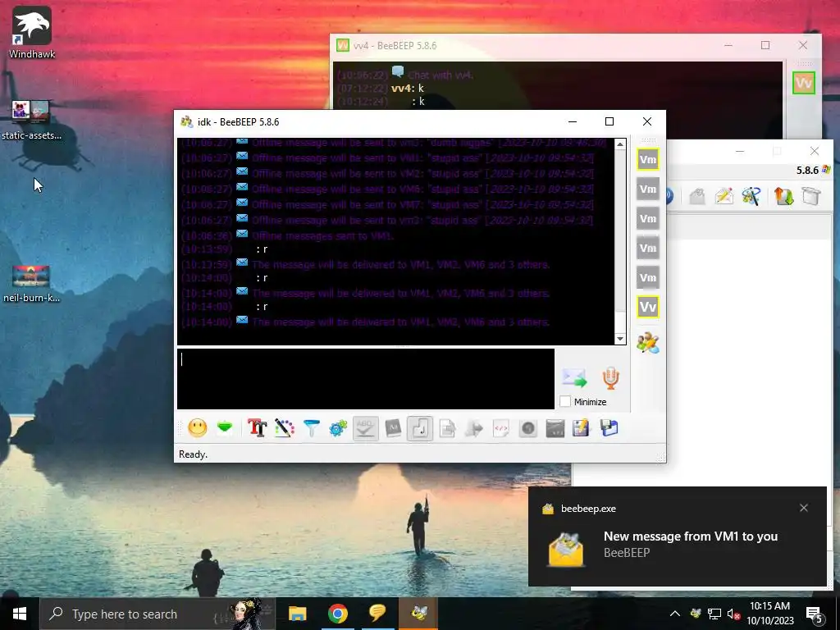The height and width of the screenshot is (630, 840).
Task: Click 'Offline message will be sent to VM6' line
Action: point(422,189)
